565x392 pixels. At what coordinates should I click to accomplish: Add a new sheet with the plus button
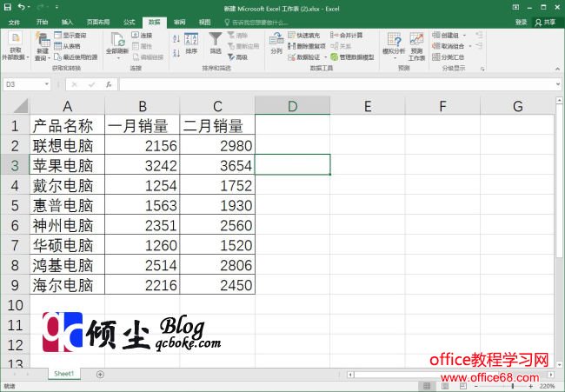point(100,375)
